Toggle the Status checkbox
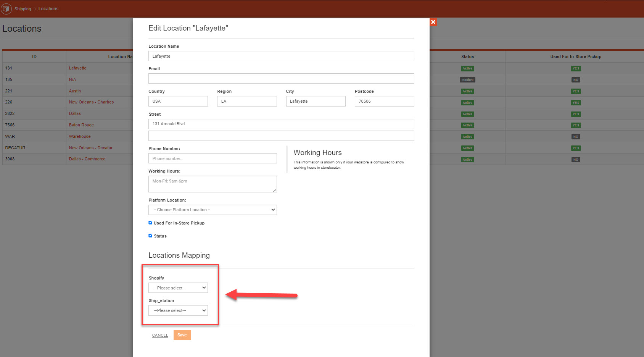Image resolution: width=644 pixels, height=357 pixels. 150,236
